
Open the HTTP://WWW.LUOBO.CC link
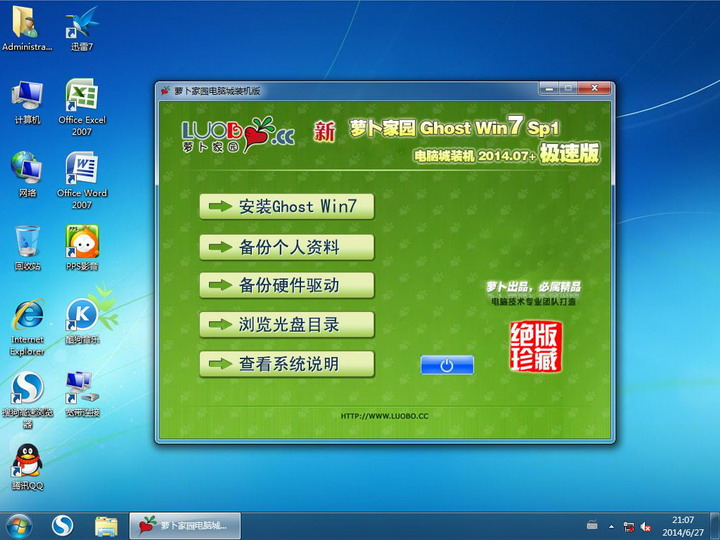384,416
